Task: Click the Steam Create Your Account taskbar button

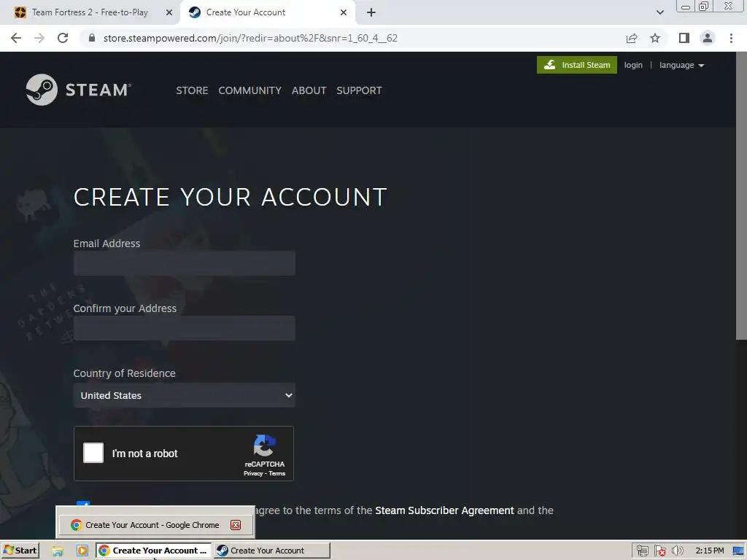Action: (x=271, y=551)
